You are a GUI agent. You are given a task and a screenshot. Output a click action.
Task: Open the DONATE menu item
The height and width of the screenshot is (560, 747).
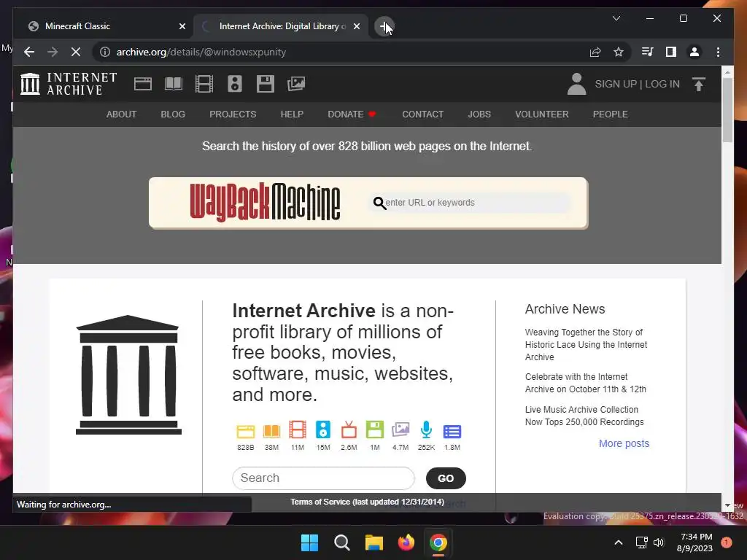click(352, 114)
